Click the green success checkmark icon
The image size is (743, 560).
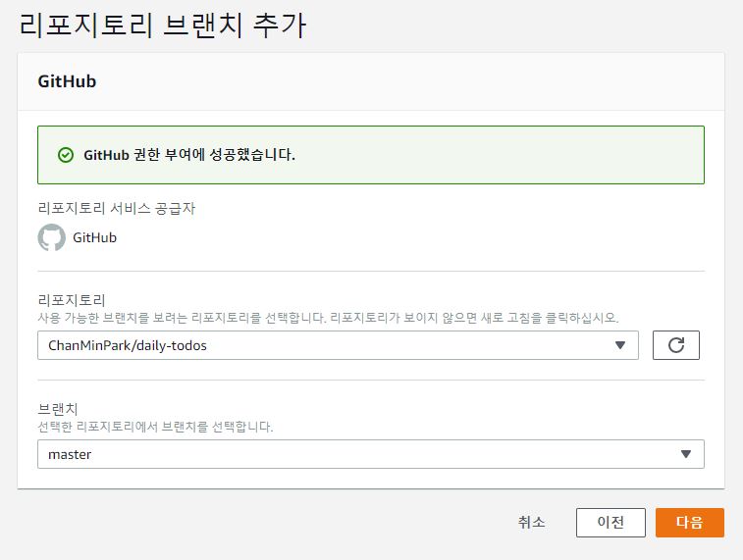click(x=66, y=155)
